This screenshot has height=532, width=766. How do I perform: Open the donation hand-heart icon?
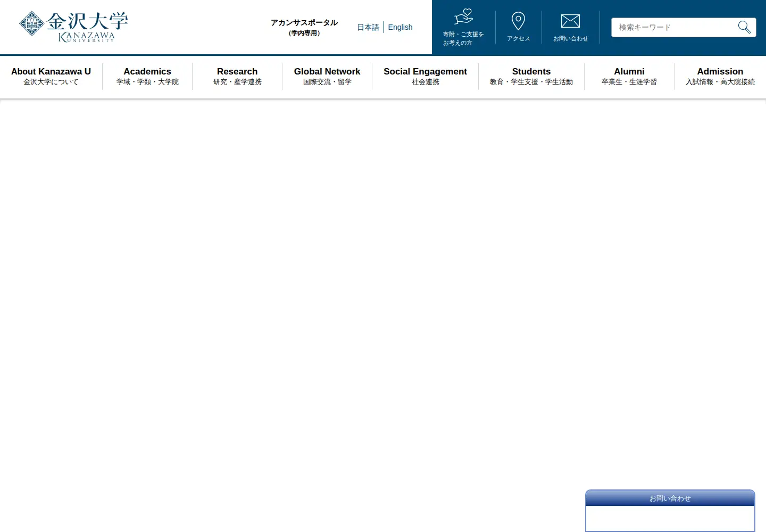(x=463, y=17)
